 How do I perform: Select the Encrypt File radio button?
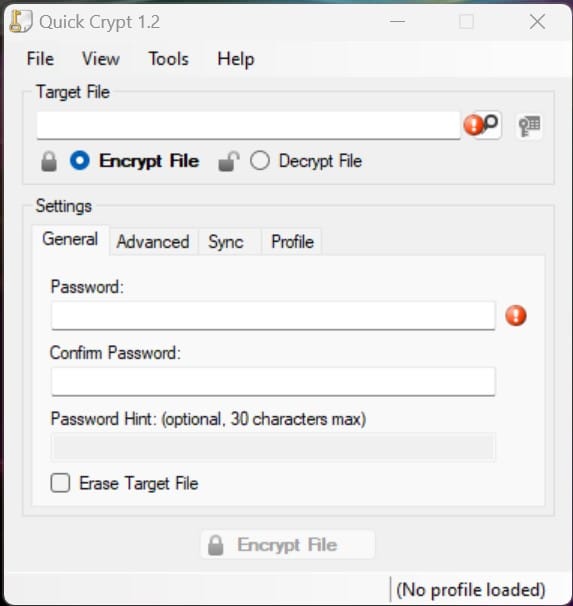[x=80, y=160]
